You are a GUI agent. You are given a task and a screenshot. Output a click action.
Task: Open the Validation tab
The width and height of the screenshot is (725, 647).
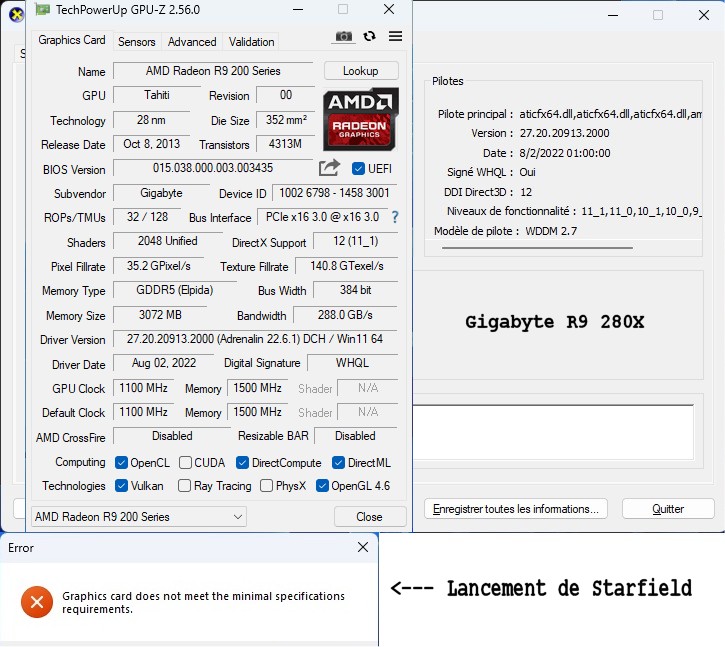coord(251,42)
